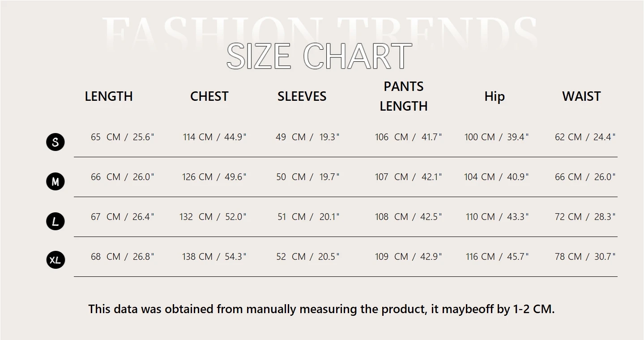Click the manual measurement disclaimer text

coord(321,309)
